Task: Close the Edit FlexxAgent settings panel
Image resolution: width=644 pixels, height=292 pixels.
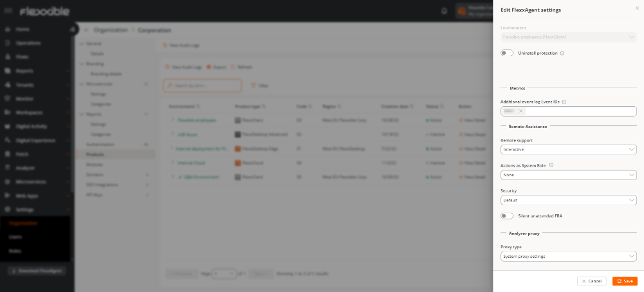Action: [637, 8]
